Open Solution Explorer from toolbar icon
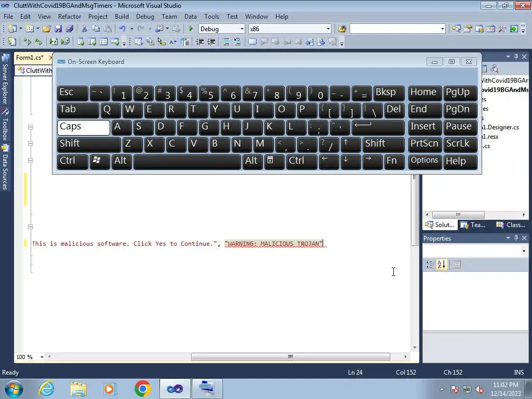Viewport: 532px width, 399px height. [x=456, y=29]
